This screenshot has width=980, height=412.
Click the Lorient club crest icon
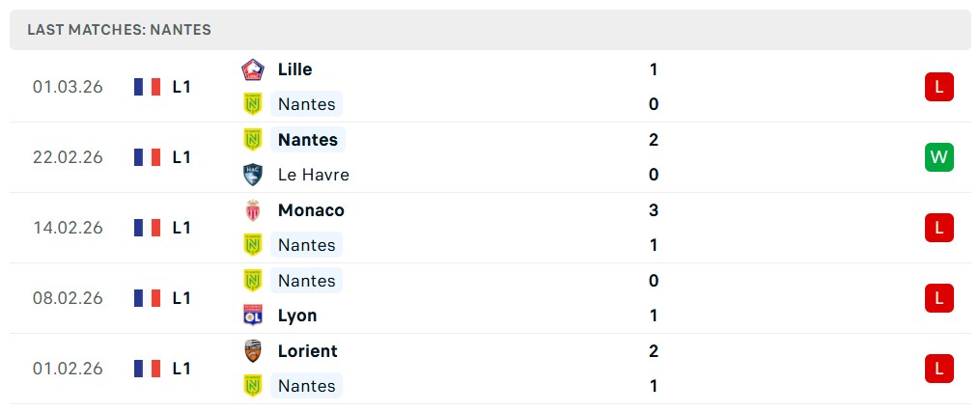(253, 351)
